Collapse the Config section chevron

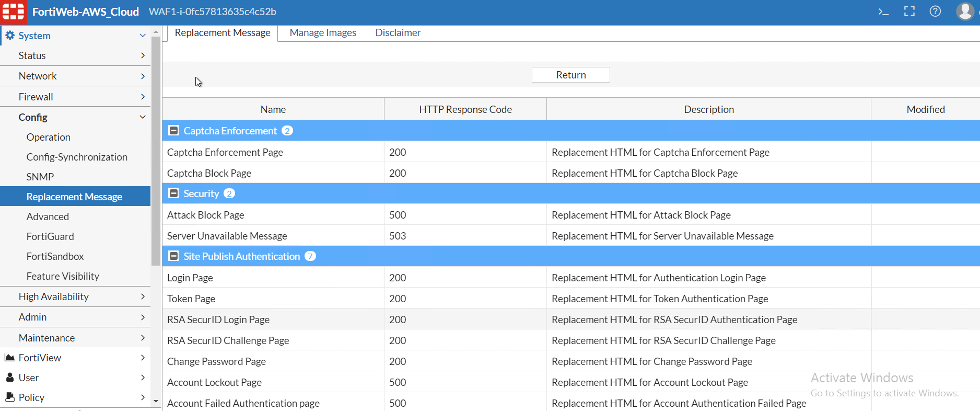coord(143,117)
